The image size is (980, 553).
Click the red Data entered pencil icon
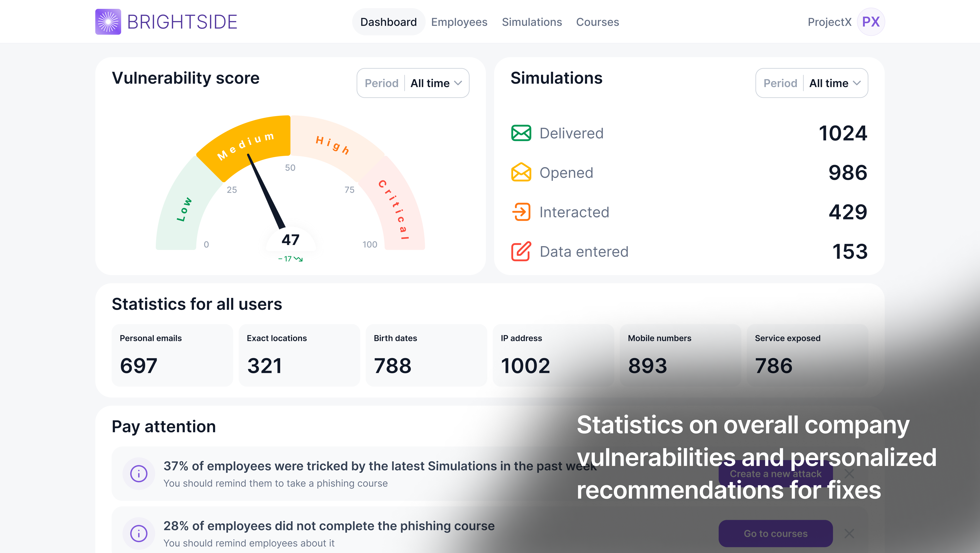521,251
